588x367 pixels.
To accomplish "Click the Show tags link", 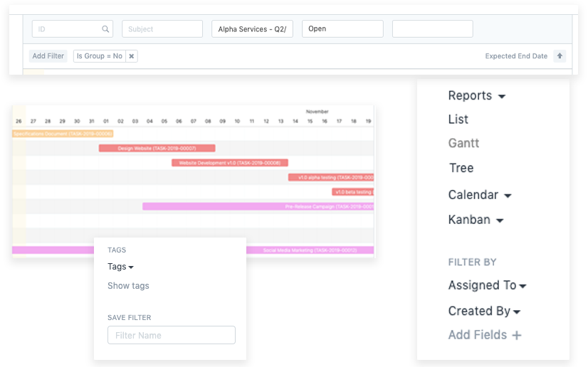I will pyautogui.click(x=128, y=286).
